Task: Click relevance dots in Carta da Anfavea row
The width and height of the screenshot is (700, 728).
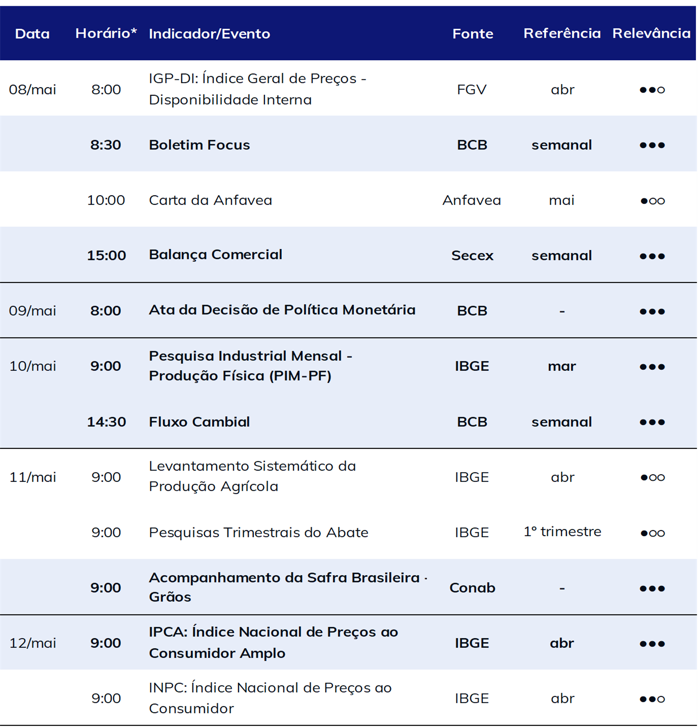Action: pos(652,201)
